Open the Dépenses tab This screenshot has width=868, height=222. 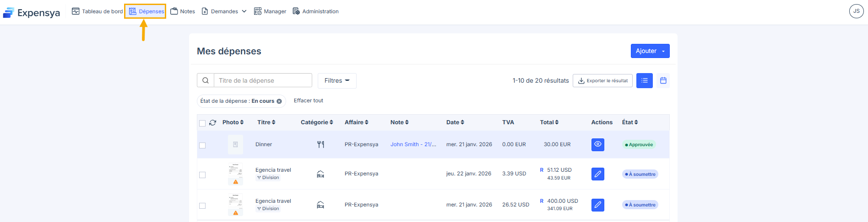coord(146,11)
